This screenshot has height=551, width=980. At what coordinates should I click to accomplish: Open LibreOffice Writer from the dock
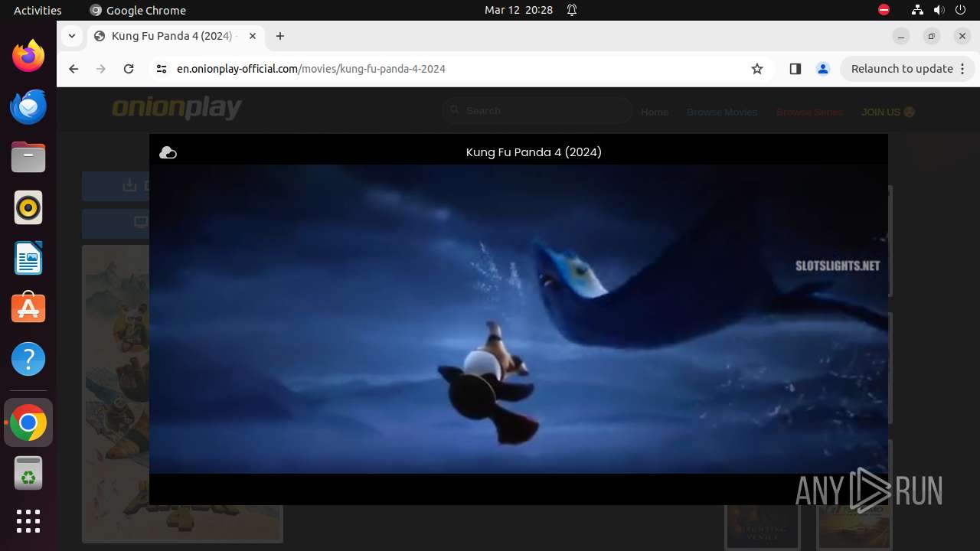coord(28,258)
